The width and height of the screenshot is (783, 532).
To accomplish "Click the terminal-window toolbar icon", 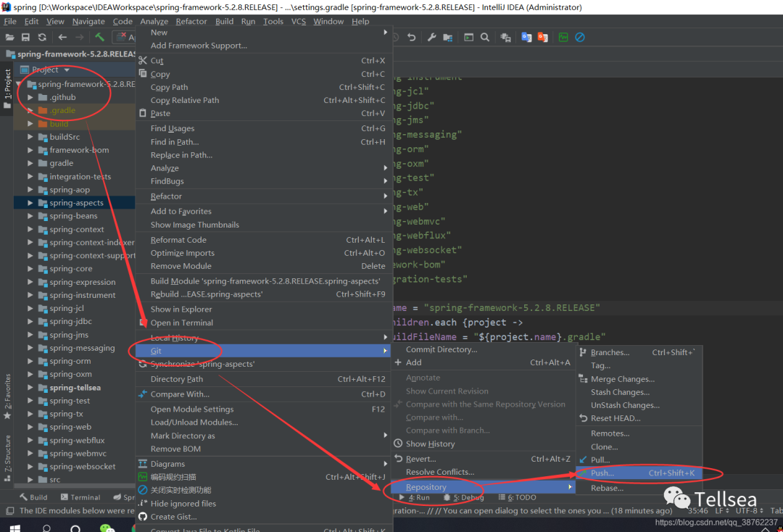I will point(468,37).
